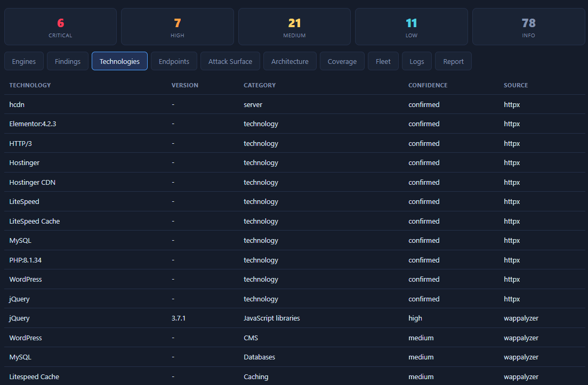Open the Engines tab
Image resolution: width=588 pixels, height=385 pixels.
tap(23, 61)
